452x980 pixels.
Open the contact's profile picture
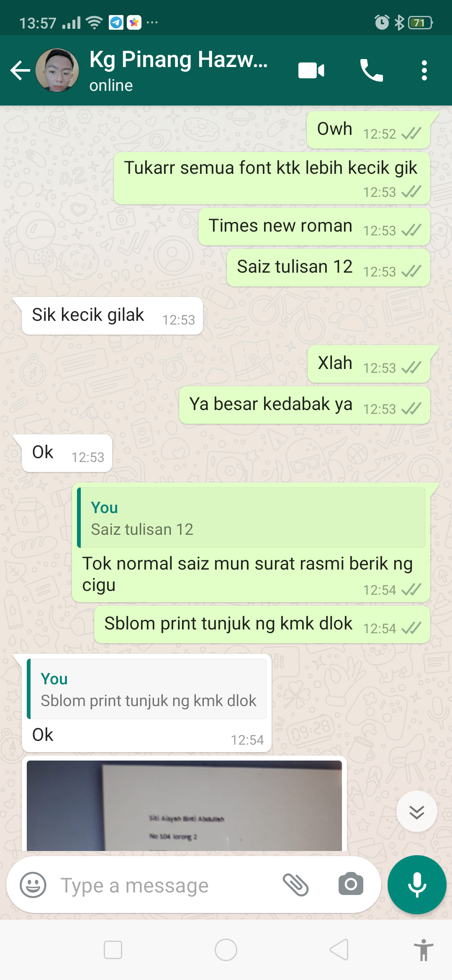[x=57, y=70]
